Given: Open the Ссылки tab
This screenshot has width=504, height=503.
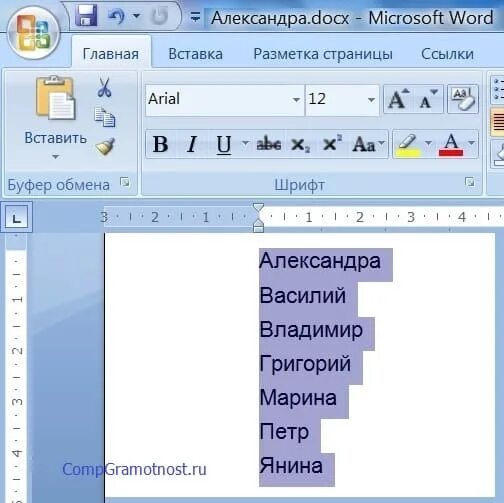Looking at the screenshot, I should (447, 54).
